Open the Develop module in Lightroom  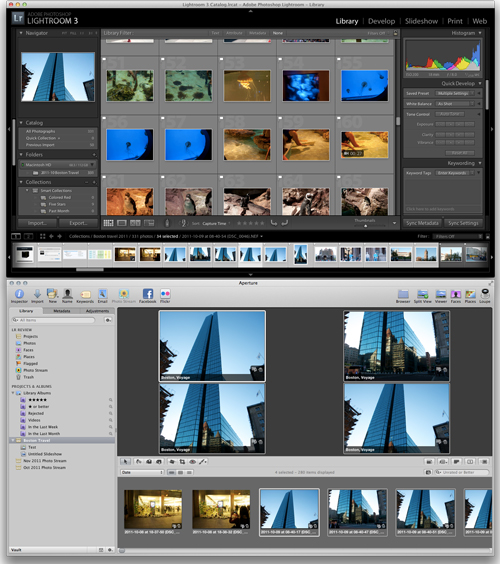pos(381,21)
